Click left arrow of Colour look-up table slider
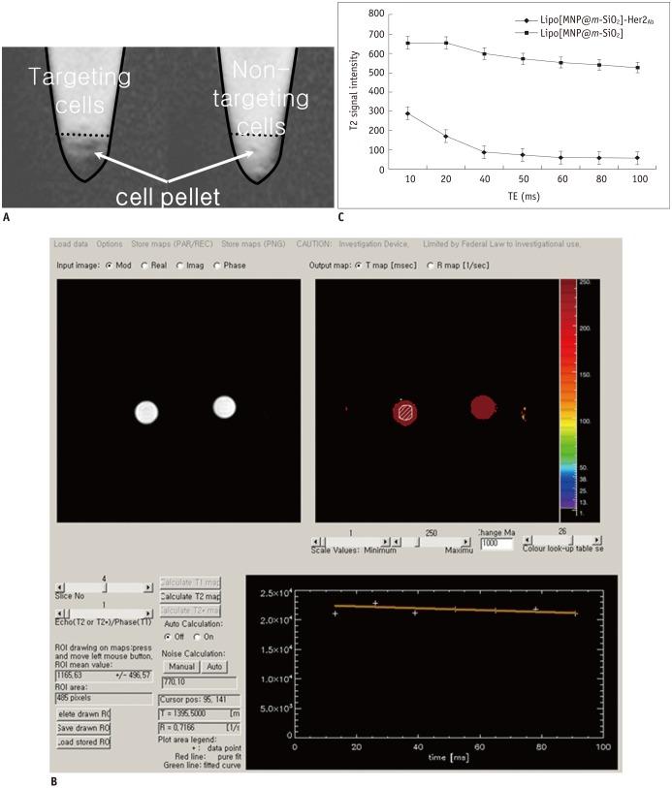 coord(528,540)
